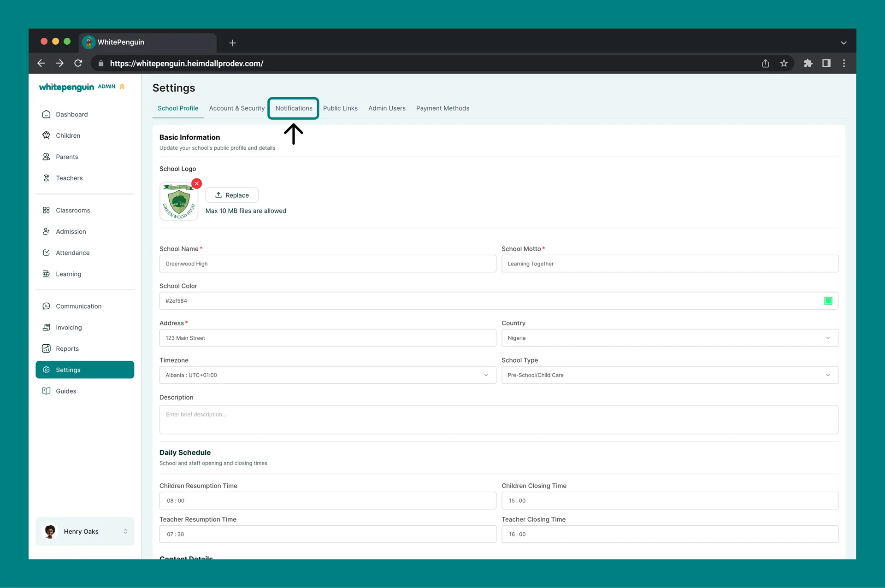The width and height of the screenshot is (885, 588).
Task: Switch to Payment Methods tab
Action: 442,108
